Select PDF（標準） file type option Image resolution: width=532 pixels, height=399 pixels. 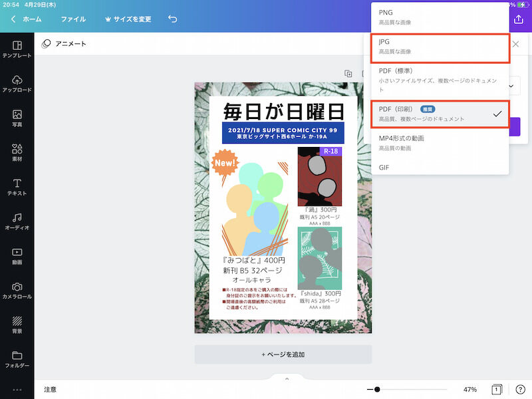coord(440,80)
